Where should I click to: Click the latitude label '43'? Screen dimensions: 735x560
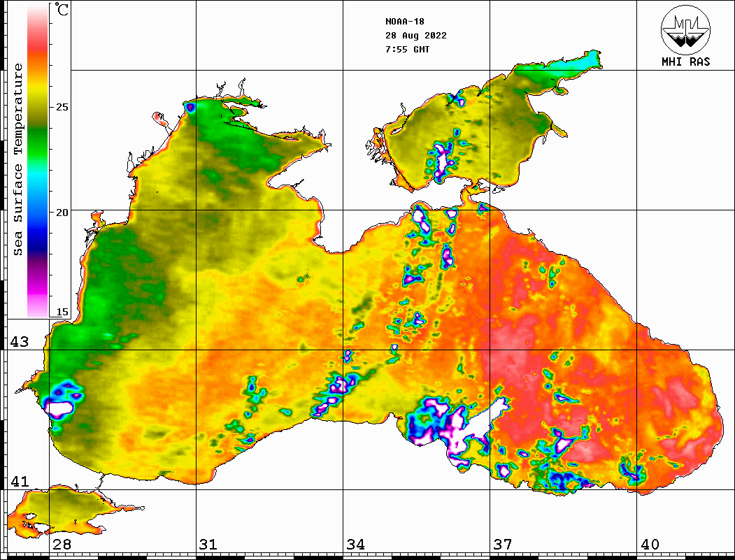(20, 342)
